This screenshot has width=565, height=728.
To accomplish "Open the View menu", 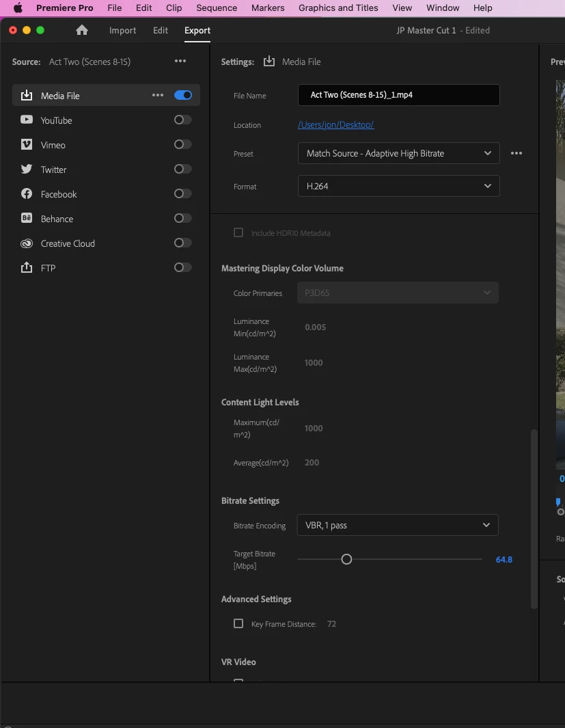I will point(402,8).
